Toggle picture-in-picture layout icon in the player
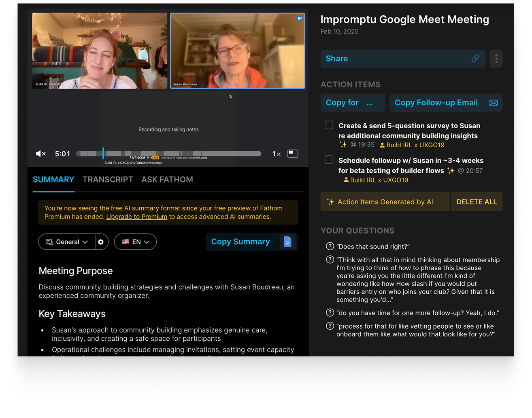 tap(293, 153)
